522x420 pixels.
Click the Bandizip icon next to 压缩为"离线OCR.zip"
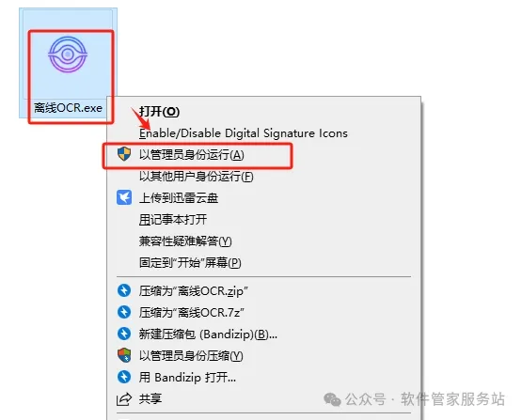click(124, 290)
